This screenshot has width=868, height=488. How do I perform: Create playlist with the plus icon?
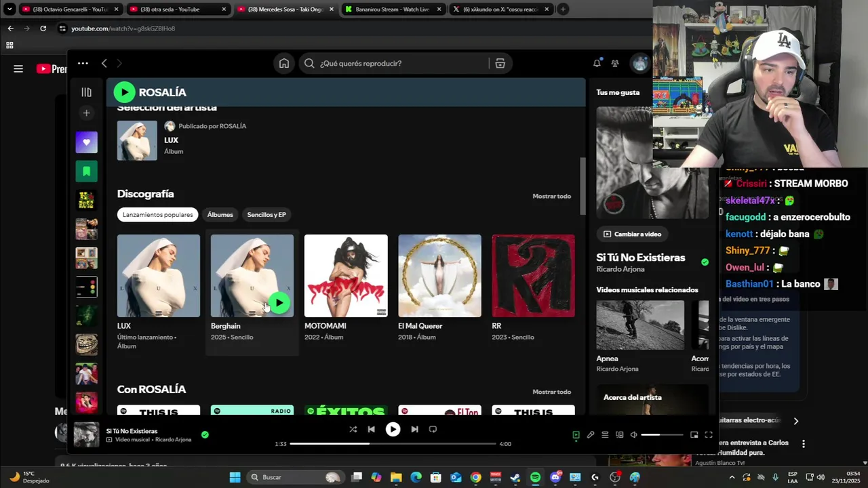pyautogui.click(x=86, y=113)
